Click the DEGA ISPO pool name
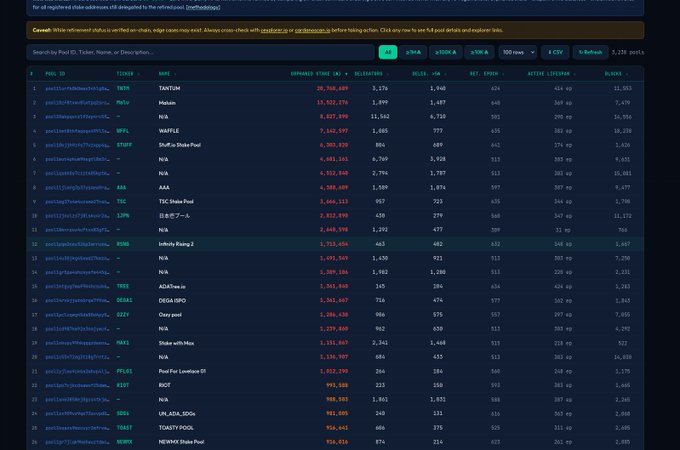 coord(172,300)
